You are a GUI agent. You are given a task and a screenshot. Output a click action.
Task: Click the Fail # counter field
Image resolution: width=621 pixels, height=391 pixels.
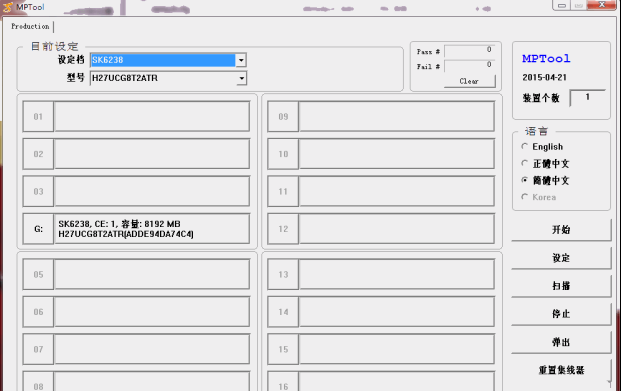point(469,66)
